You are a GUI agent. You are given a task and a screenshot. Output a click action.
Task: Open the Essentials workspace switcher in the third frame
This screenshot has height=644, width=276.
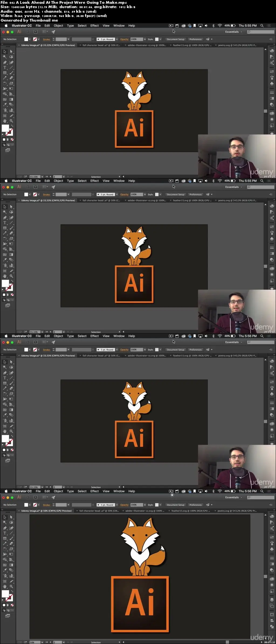(x=233, y=342)
